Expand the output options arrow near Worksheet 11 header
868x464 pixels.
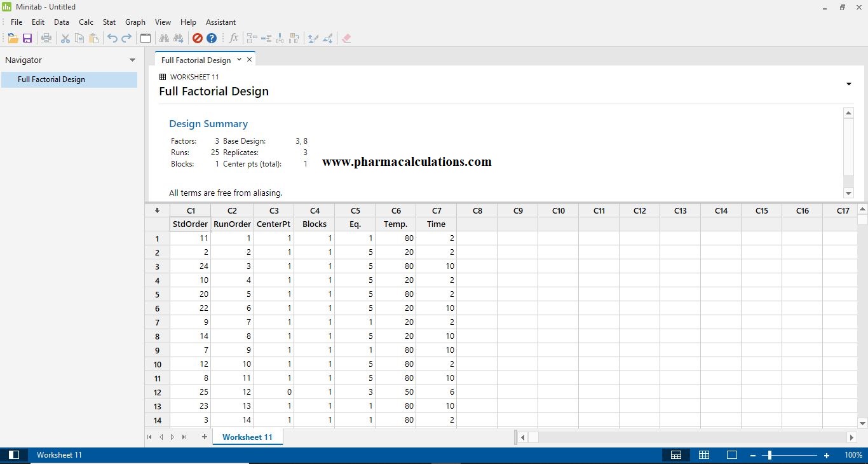[x=848, y=83]
